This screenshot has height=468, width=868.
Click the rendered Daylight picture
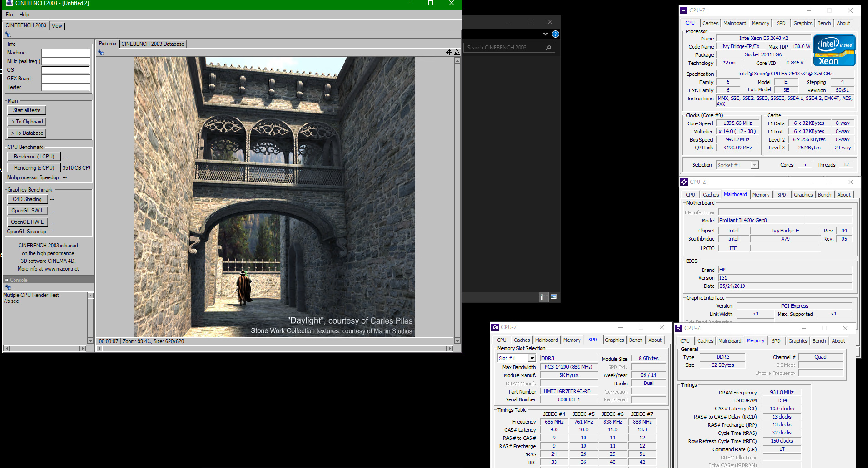pyautogui.click(x=274, y=197)
